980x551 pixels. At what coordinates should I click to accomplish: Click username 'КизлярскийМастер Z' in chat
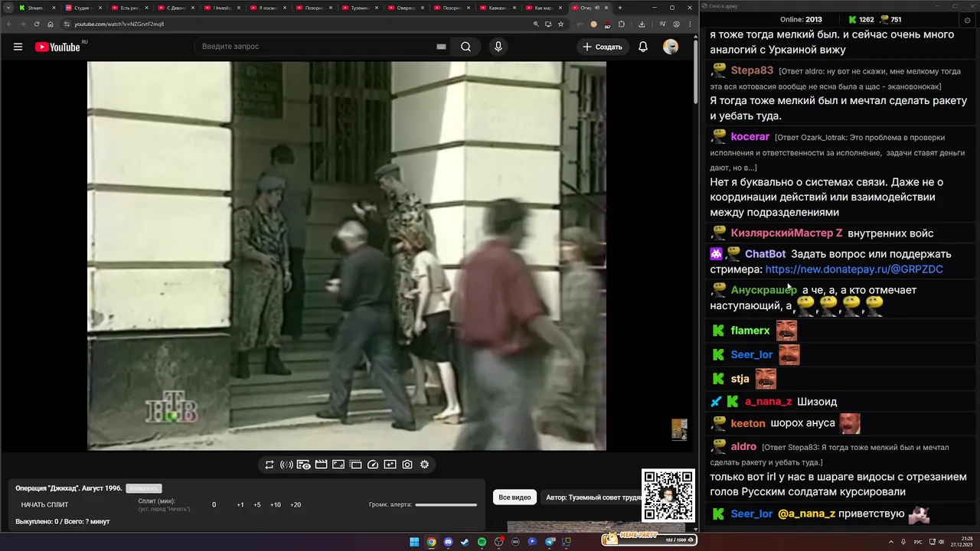click(786, 233)
